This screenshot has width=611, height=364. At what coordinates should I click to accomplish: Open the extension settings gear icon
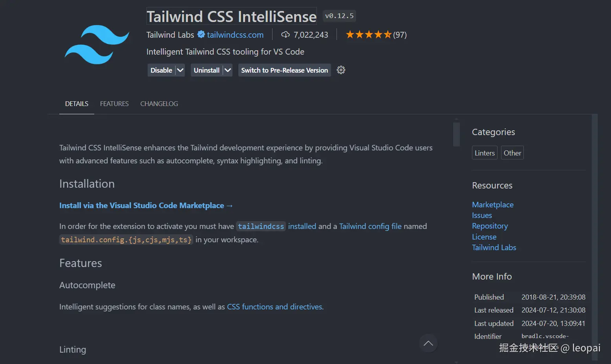pos(341,70)
